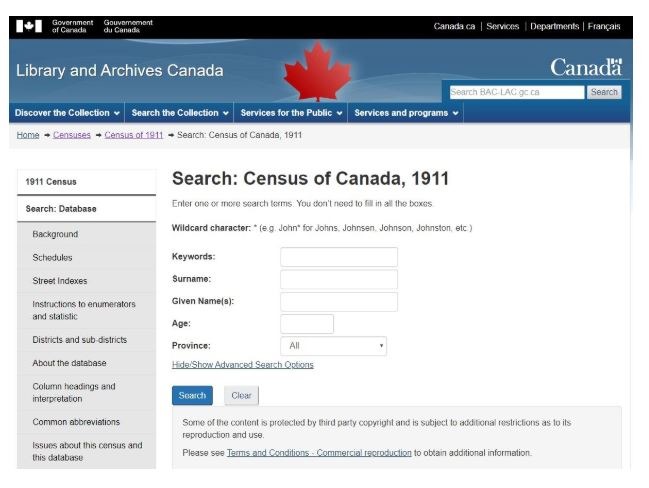The width and height of the screenshot is (649, 488).
Task: Click into the Surname text box
Action: click(x=339, y=279)
